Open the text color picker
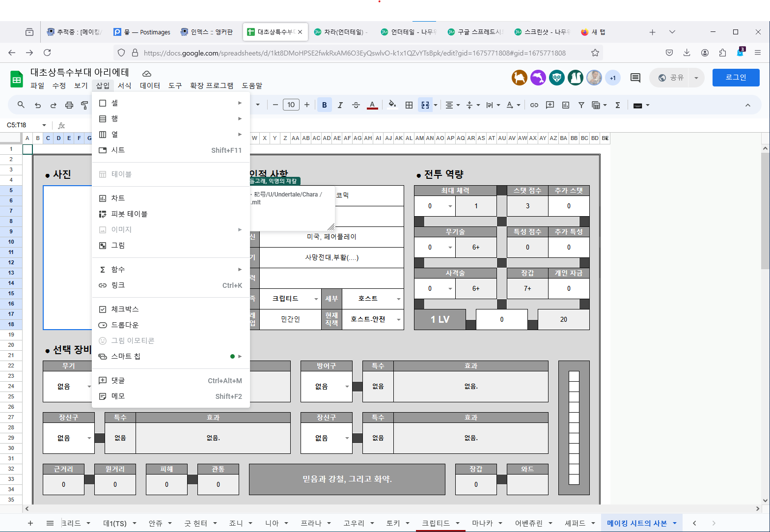The image size is (770, 532). [372, 105]
